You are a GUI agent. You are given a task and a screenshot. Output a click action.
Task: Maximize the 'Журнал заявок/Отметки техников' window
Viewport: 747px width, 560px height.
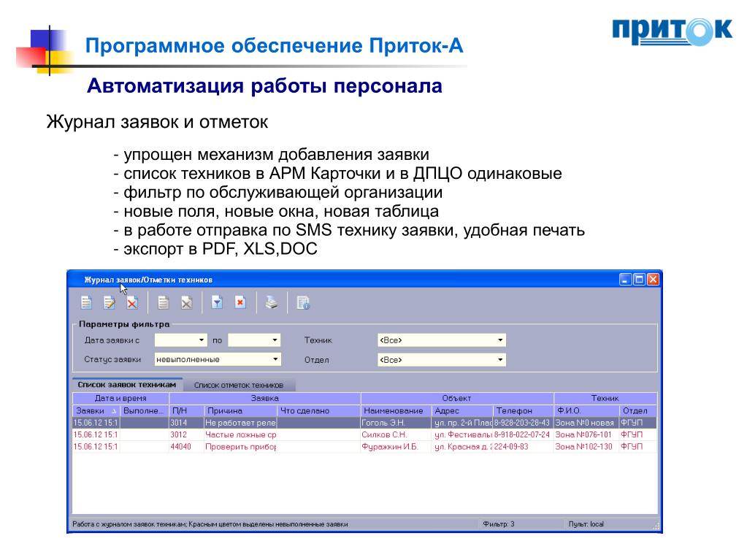coord(640,279)
